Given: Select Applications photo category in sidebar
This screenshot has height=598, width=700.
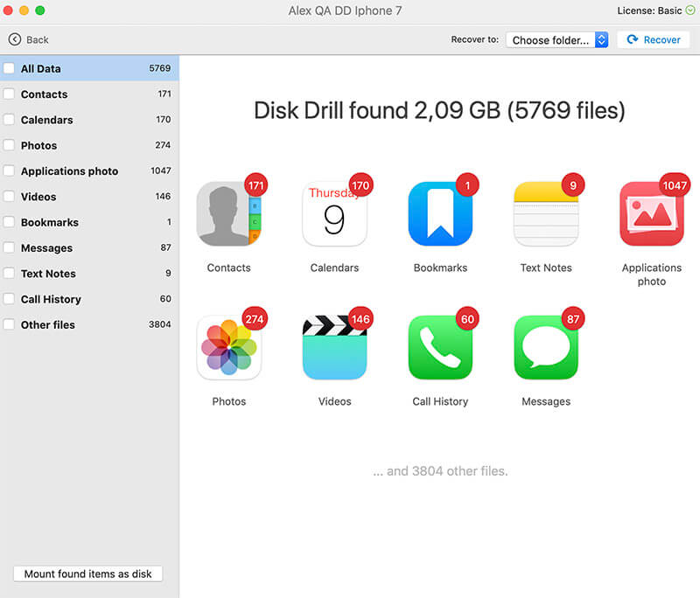Looking at the screenshot, I should pyautogui.click(x=89, y=170).
